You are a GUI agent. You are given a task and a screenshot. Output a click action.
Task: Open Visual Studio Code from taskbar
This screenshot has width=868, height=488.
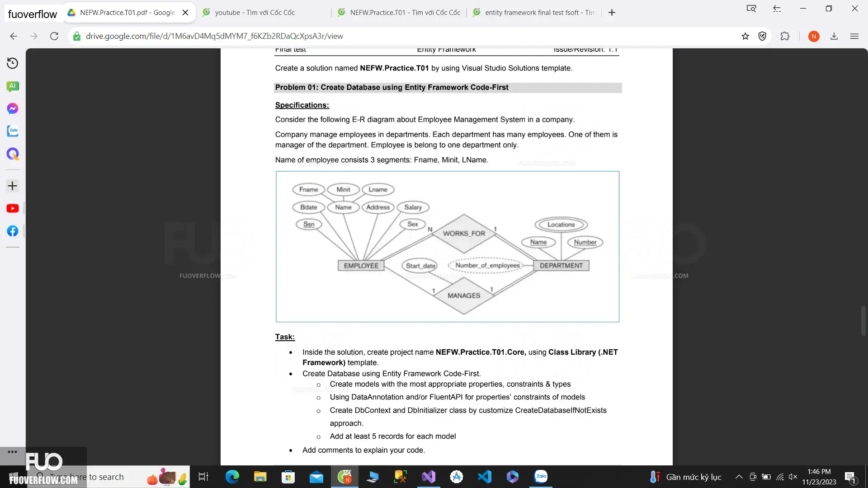(485, 477)
